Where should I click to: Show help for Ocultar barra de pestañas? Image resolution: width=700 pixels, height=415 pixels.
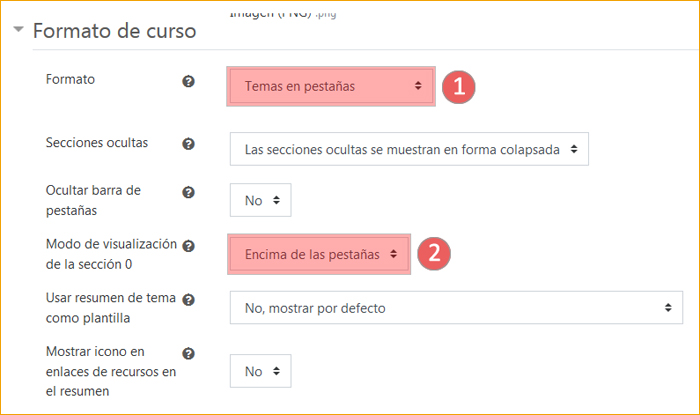click(188, 191)
